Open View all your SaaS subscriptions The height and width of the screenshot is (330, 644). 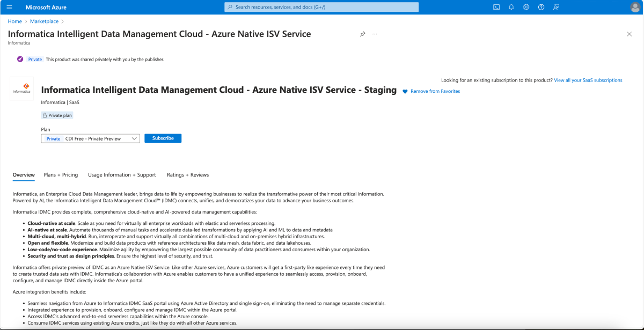point(588,80)
